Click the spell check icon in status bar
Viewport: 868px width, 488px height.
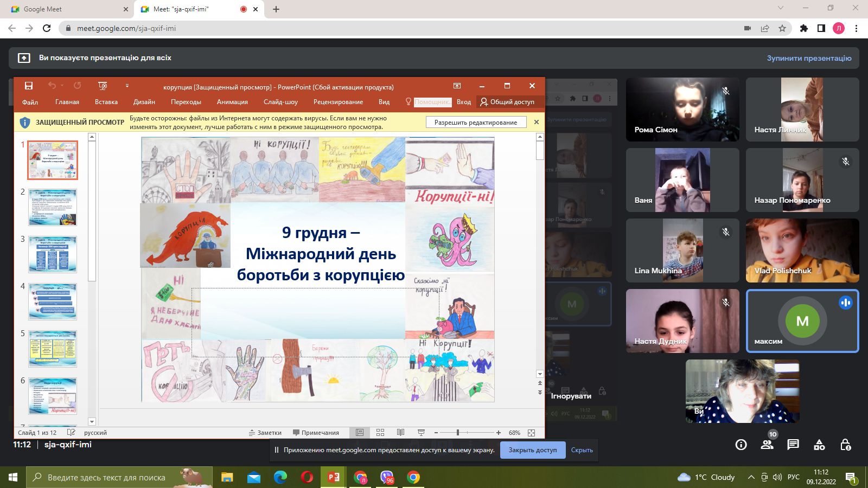71,433
